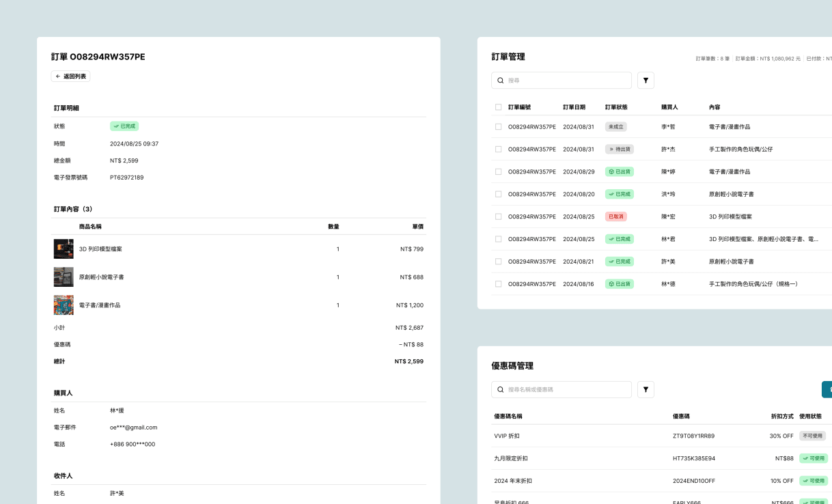
Task: Click the checkmark icon on the 已完成 status badge
Action: [x=115, y=126]
